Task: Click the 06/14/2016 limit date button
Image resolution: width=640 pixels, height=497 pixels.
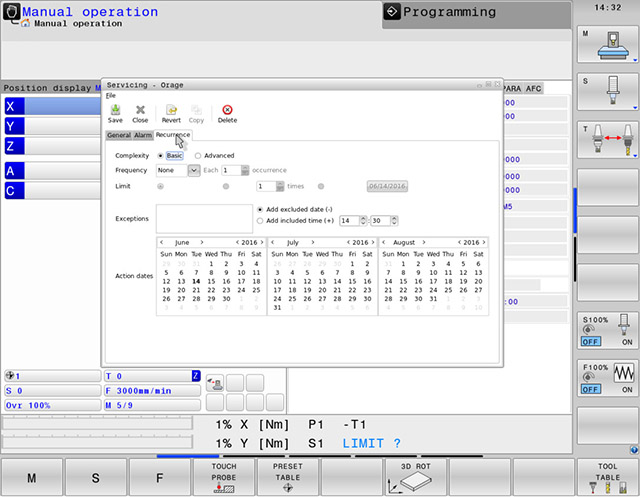Action: coord(387,186)
